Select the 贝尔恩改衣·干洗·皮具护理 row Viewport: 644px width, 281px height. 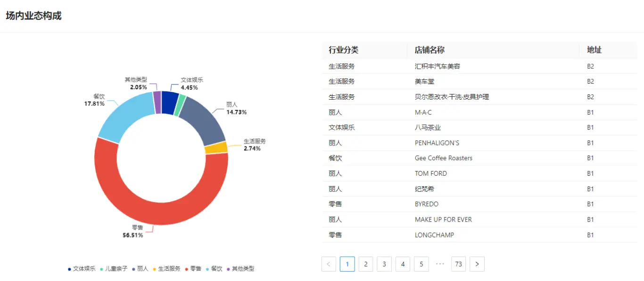[x=479, y=97]
